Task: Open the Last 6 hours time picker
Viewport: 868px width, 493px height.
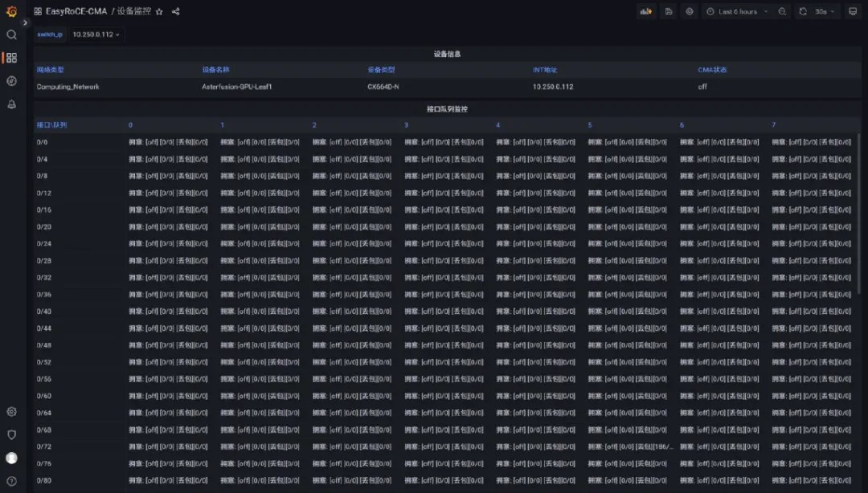Action: pyautogui.click(x=737, y=12)
